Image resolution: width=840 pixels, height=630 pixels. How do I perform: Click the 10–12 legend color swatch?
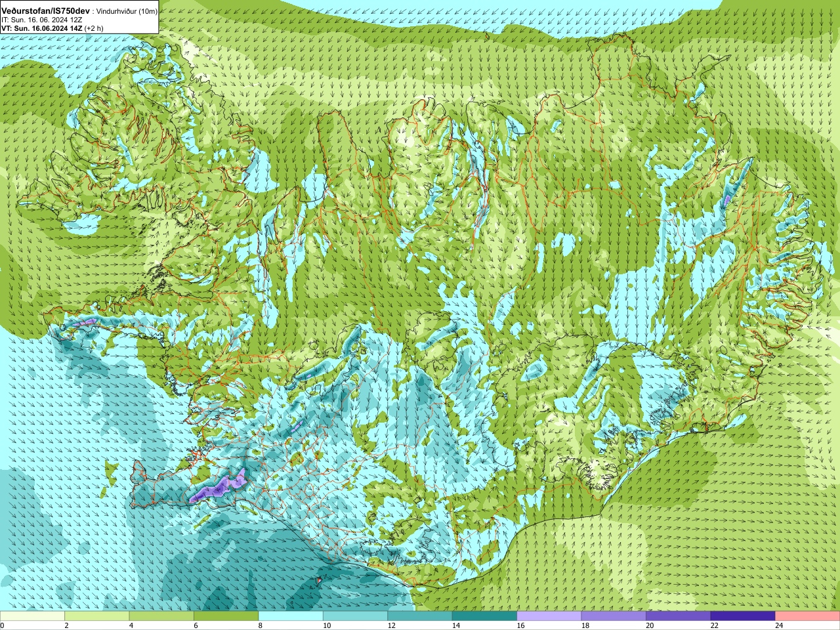coord(355,616)
